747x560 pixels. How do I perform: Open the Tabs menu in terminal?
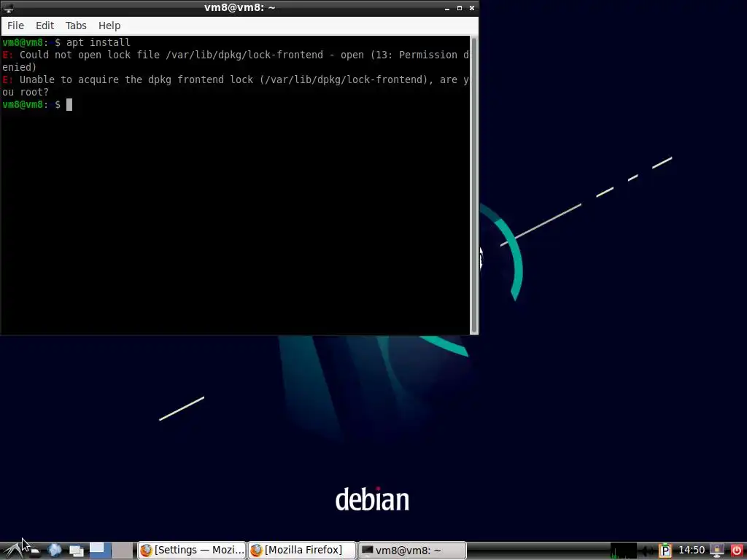76,26
